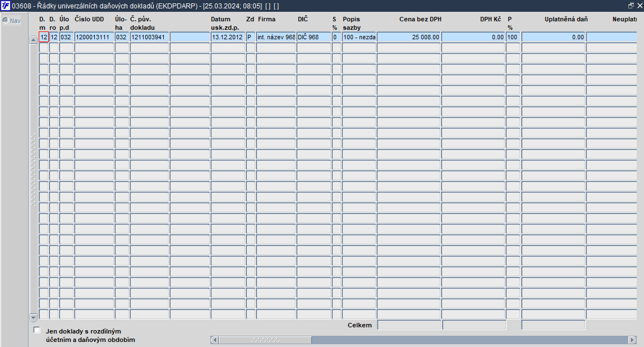Click the 'DIČ' column header
The height and width of the screenshot is (347, 644).
point(303,19)
